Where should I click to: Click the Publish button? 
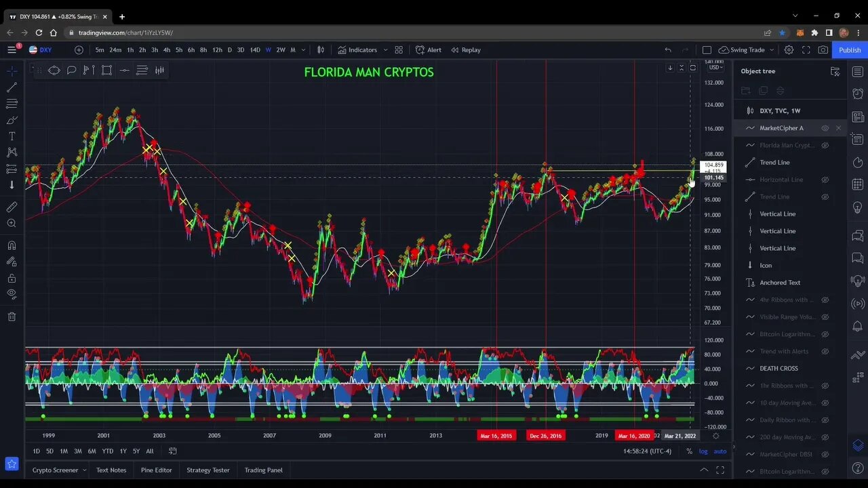click(850, 49)
